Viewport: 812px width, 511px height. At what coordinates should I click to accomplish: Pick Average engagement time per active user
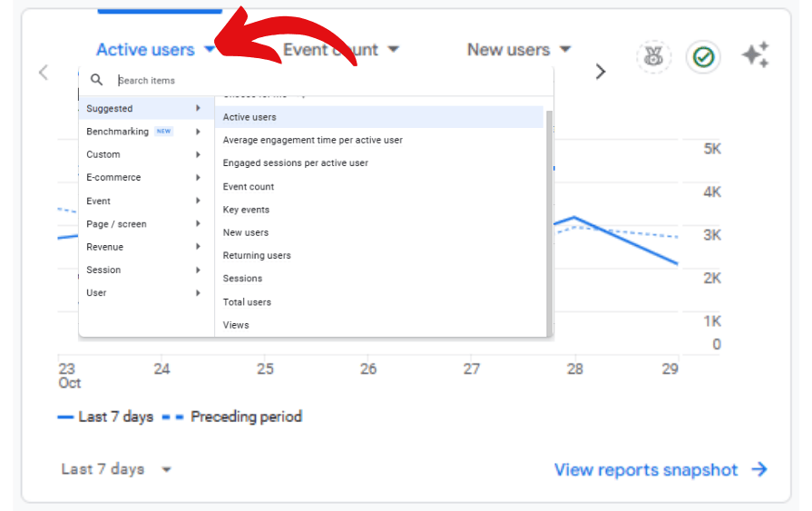pos(312,140)
